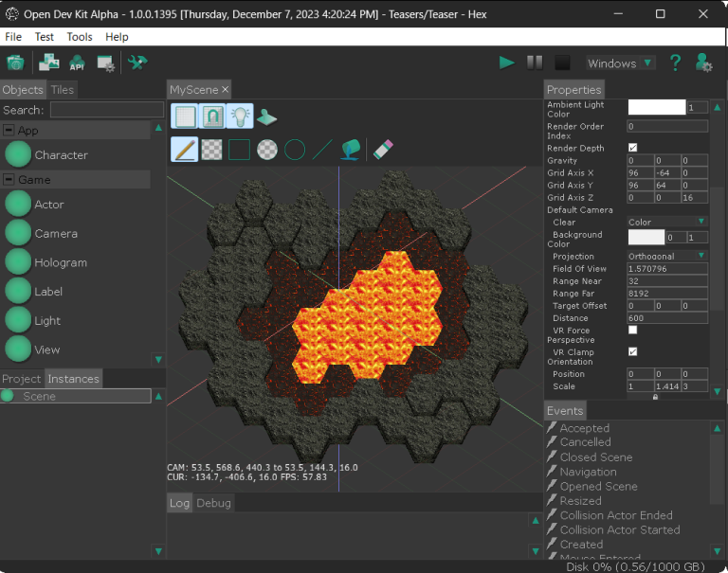Toggle the magnet snap icon

[x=212, y=116]
